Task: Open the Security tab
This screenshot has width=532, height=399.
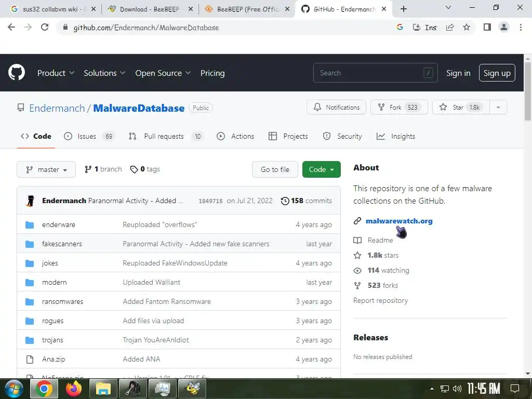Action: pos(342,137)
